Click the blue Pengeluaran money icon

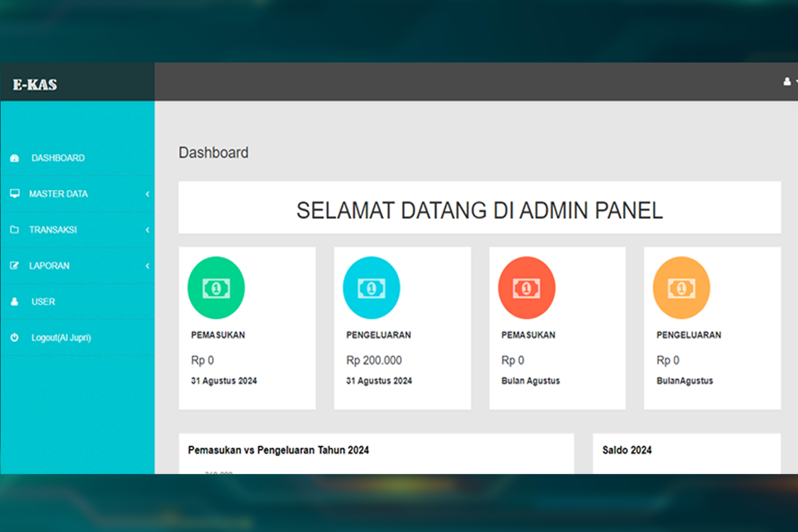371,288
